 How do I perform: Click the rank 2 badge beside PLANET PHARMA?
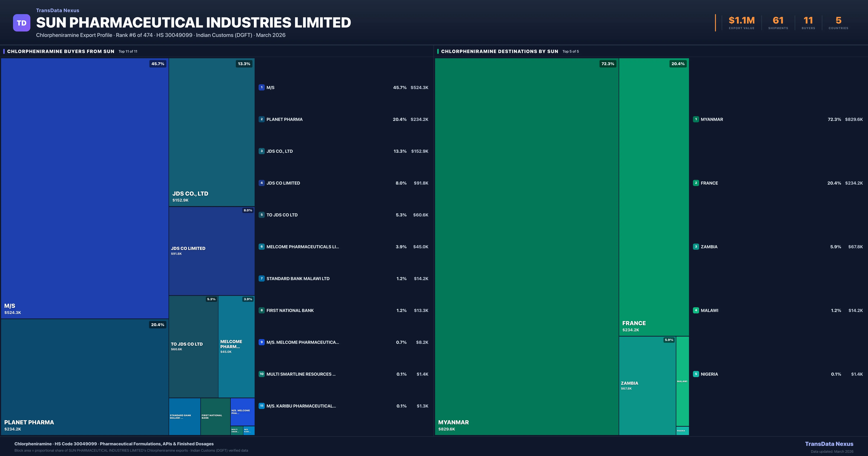261,119
